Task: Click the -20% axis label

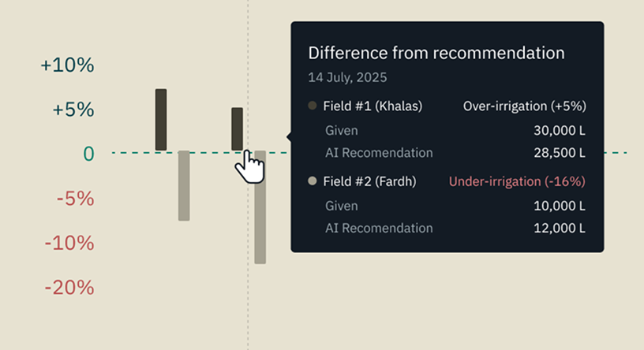Action: pos(69,288)
